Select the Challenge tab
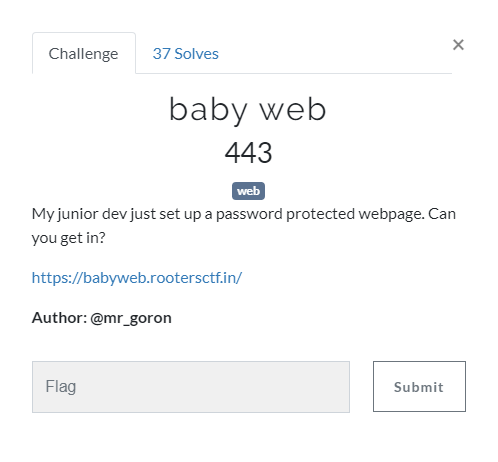 84,53
